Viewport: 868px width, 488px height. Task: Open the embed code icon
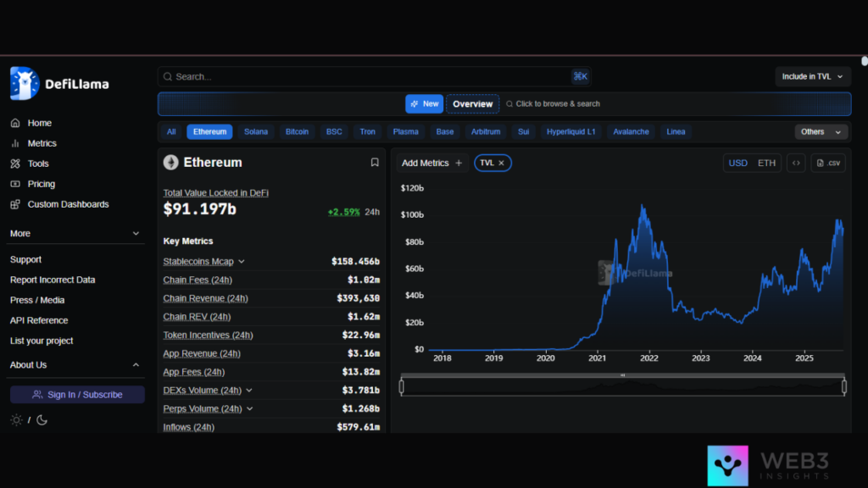[795, 163]
